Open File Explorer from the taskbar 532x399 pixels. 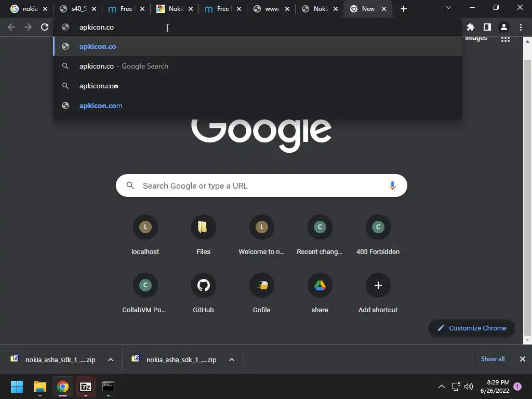point(39,387)
